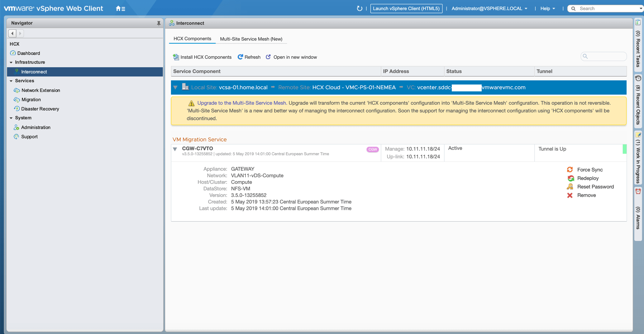
Task: Click the Force Sync icon
Action: pyautogui.click(x=570, y=170)
